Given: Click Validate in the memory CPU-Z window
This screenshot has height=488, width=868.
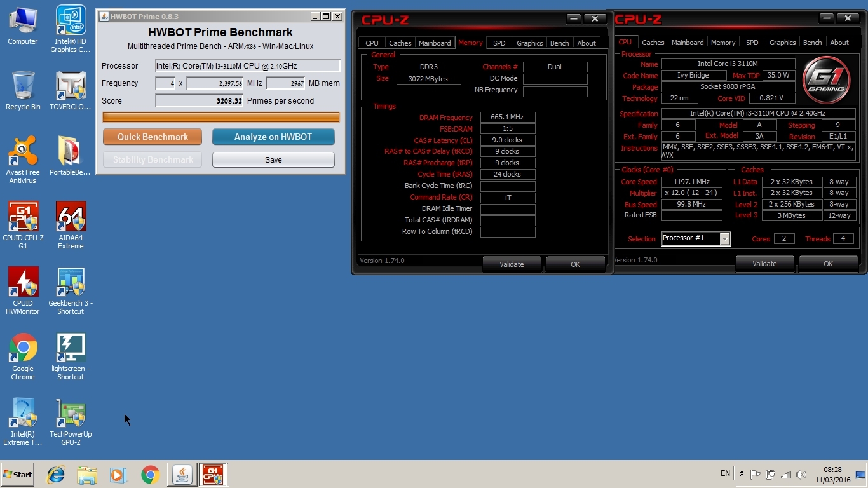Looking at the screenshot, I should (512, 264).
